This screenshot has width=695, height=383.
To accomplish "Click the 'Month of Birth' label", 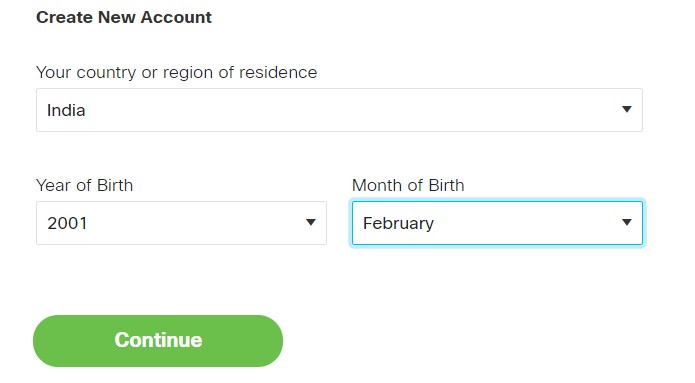I will tap(408, 185).
